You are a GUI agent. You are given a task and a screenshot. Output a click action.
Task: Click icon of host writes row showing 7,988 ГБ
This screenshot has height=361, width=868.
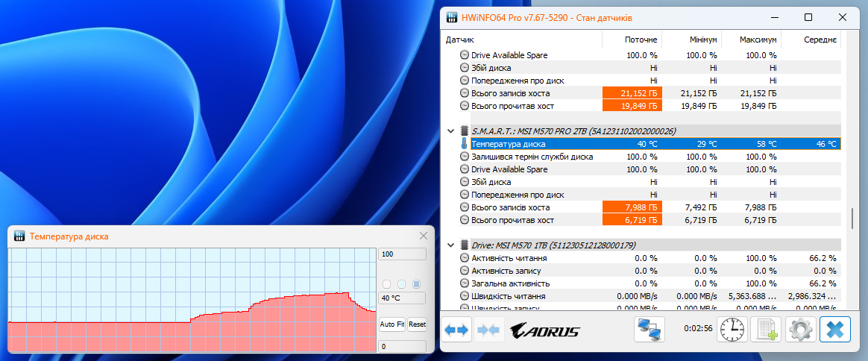point(464,207)
